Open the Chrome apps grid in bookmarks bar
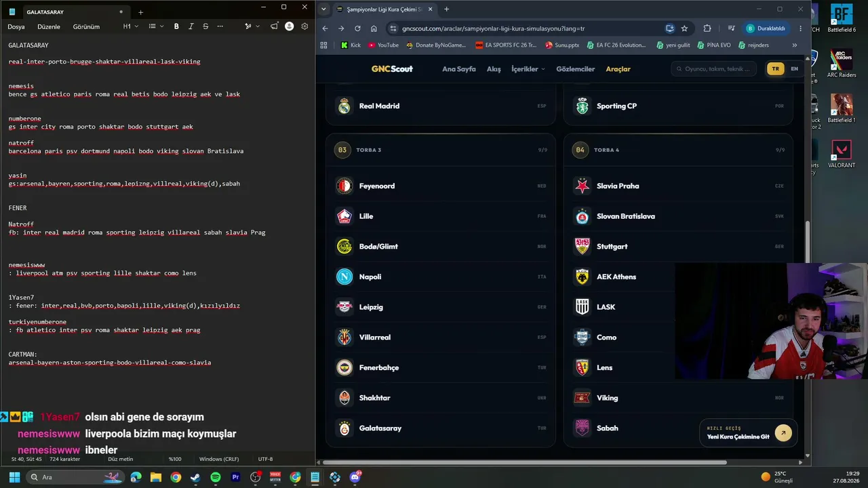The image size is (868, 488). pyautogui.click(x=323, y=45)
